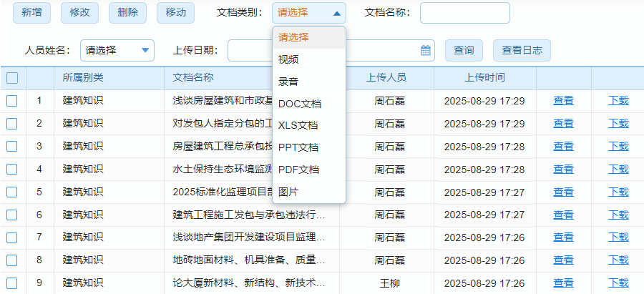Choose XLS文档 in the dropdown
The width and height of the screenshot is (644, 294).
(298, 126)
